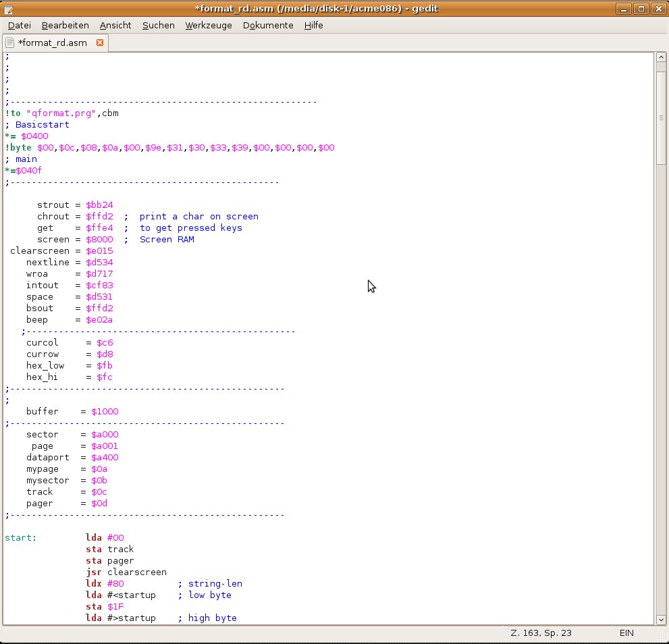
Task: Maximize the gedit window
Action: [x=641, y=9]
